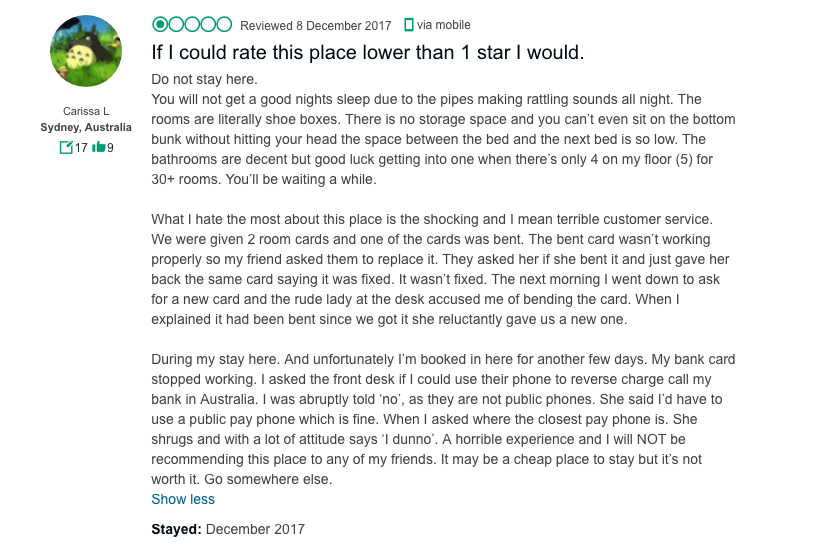833x543 pixels.
Task: Click the contributions count 17
Action: [x=81, y=148]
